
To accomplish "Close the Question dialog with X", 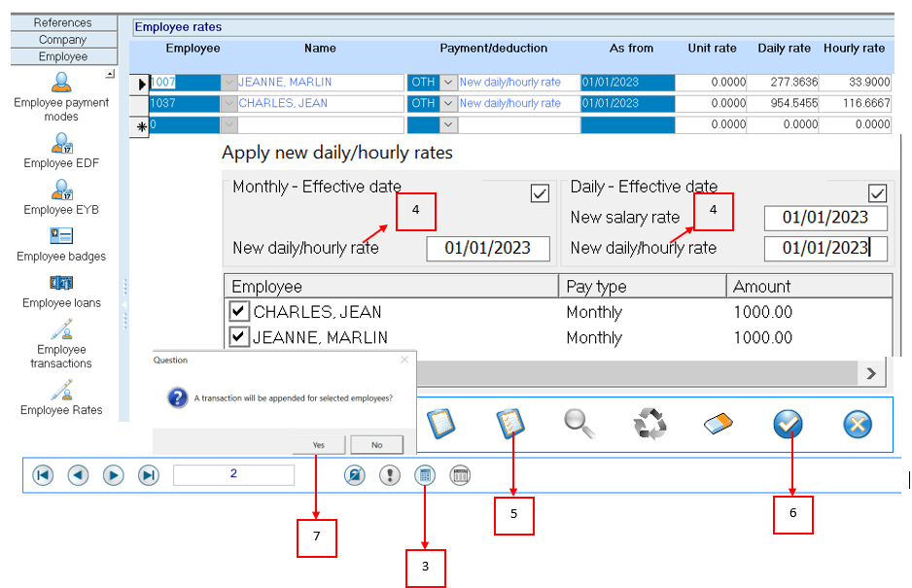I will [x=404, y=360].
